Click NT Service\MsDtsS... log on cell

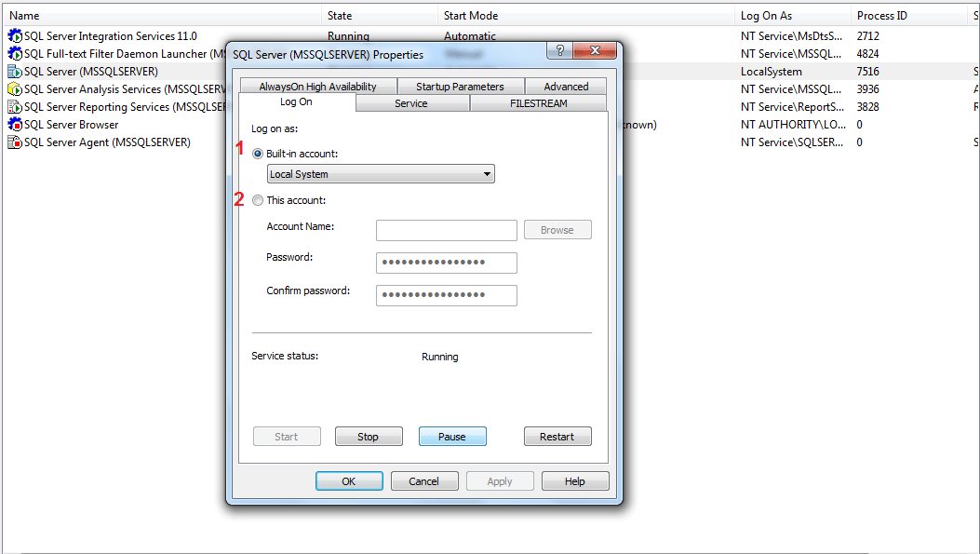point(791,36)
